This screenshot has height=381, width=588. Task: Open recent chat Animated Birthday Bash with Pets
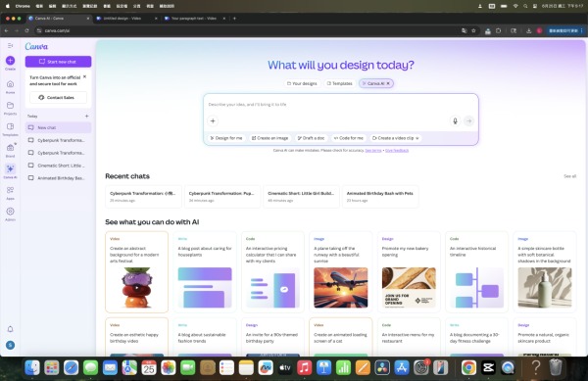tap(380, 197)
